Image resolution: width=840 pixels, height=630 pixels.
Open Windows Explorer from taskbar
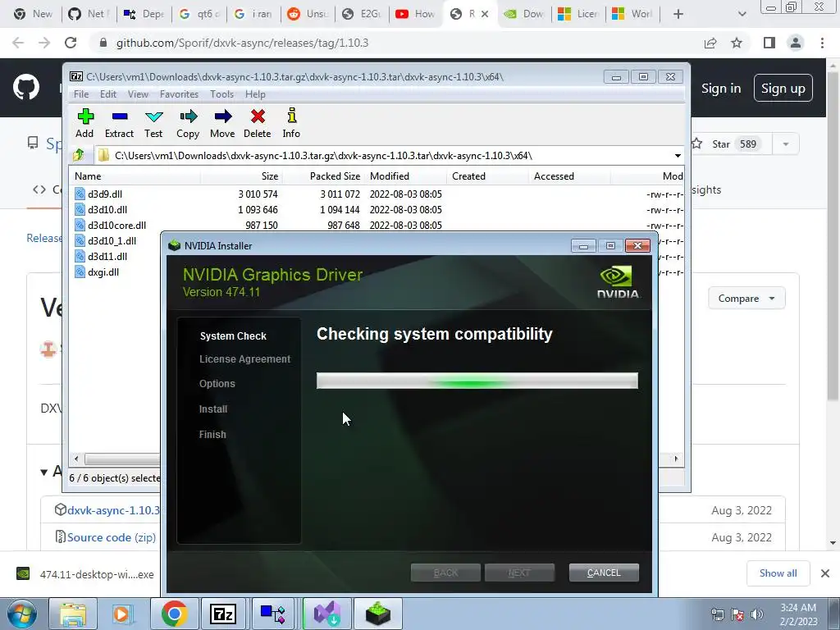73,614
